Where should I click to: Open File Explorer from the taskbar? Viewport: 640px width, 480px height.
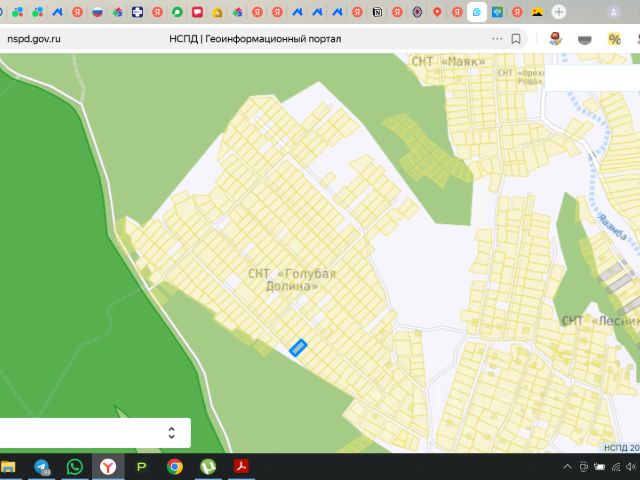point(8,467)
